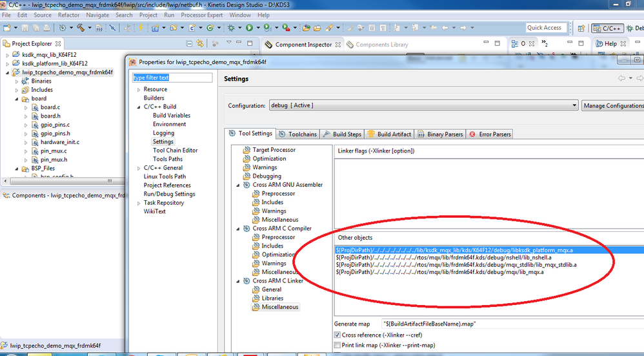
Task: Click the Print toolbar icon
Action: pos(47,28)
